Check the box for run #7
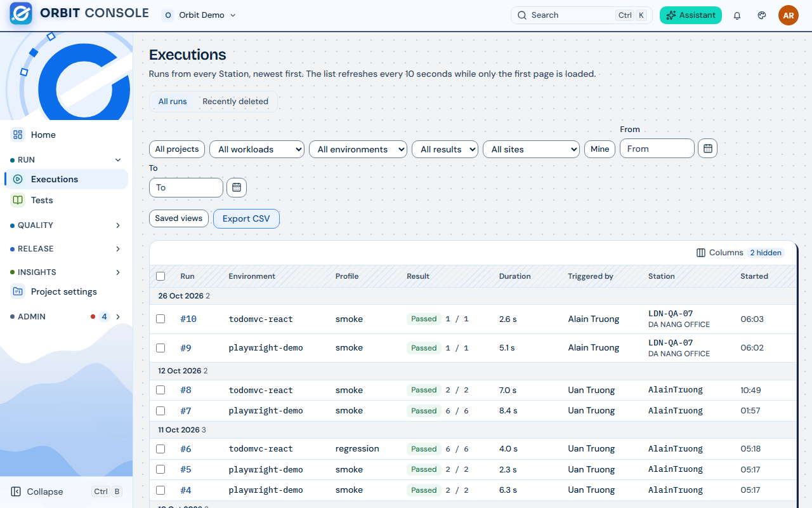The image size is (812, 508). pyautogui.click(x=160, y=411)
